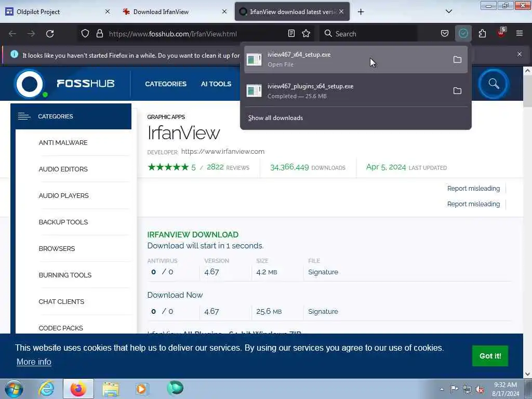
Task: Click the Firefox Search box
Action: [x=368, y=34]
